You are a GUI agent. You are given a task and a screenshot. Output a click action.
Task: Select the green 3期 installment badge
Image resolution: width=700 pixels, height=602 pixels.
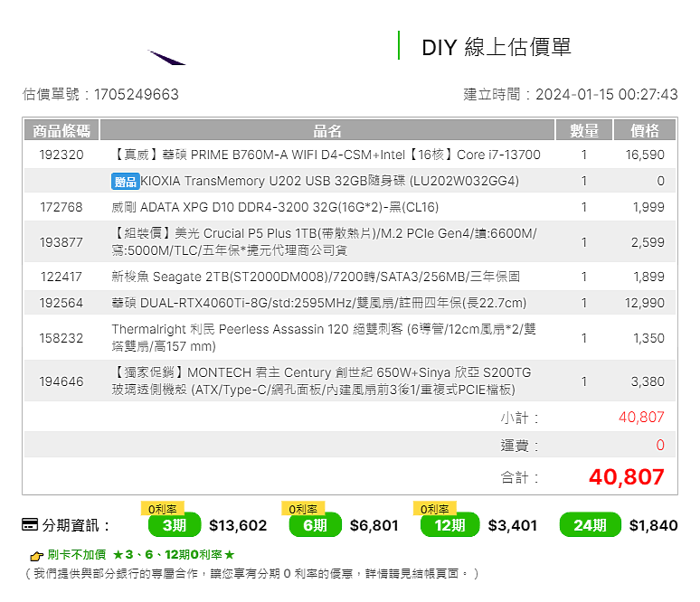point(175,525)
